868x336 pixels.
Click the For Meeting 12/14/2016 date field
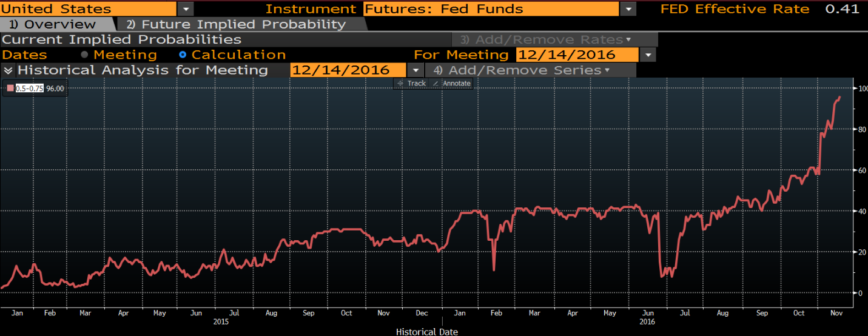[576, 55]
